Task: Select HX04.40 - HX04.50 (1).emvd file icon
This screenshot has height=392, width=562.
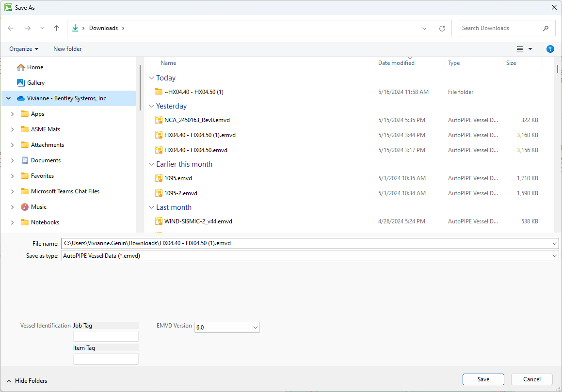Action: click(159, 135)
